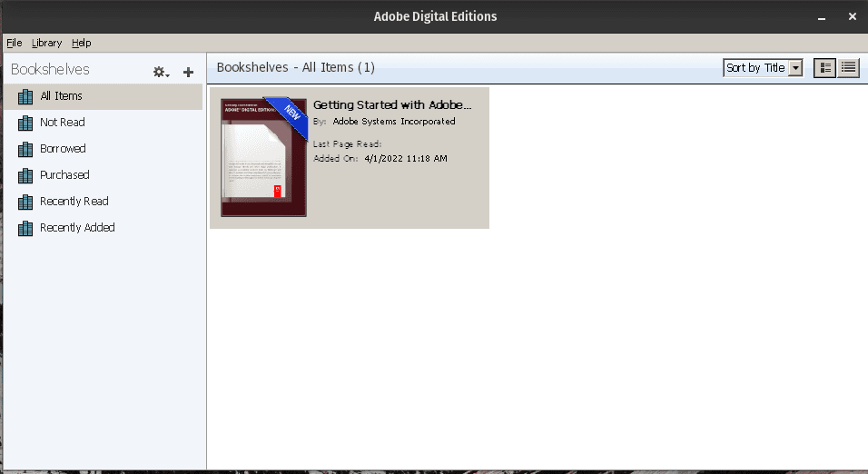Click the Added On date 4/1/2022

(406, 158)
